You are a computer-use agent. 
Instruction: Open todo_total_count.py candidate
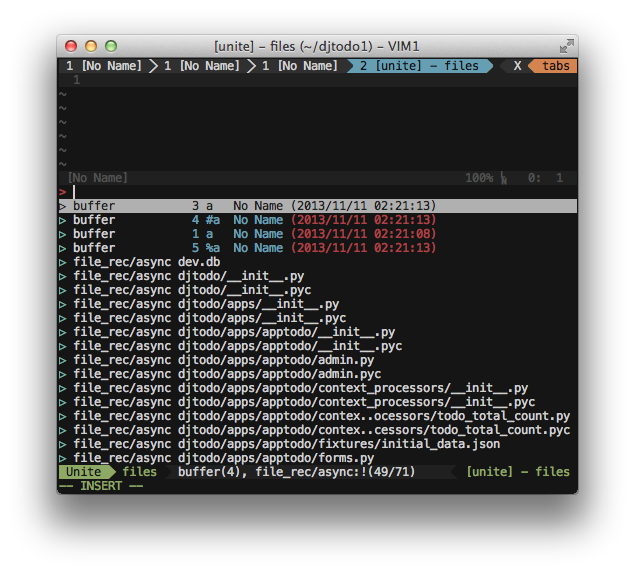click(318, 416)
